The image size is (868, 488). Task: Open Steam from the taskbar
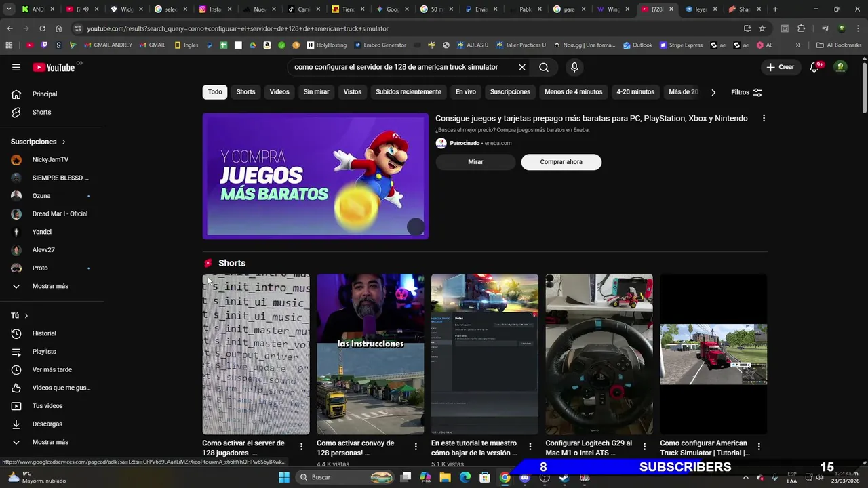click(x=564, y=477)
